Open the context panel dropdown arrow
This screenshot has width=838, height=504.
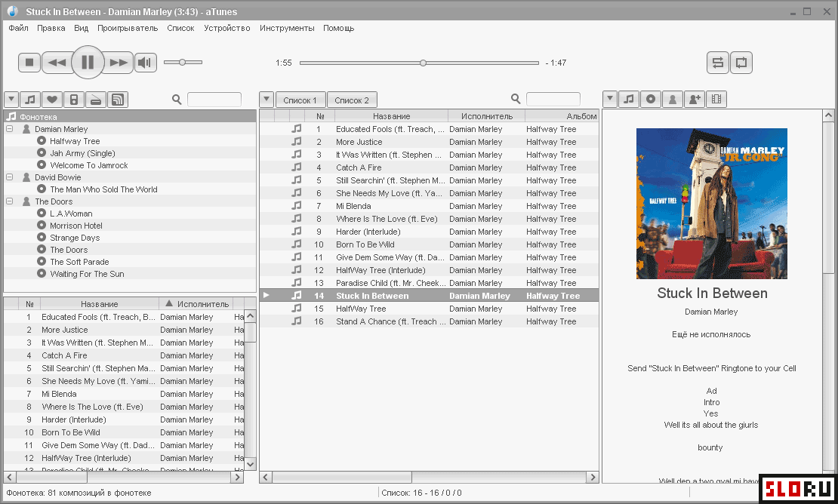[610, 99]
